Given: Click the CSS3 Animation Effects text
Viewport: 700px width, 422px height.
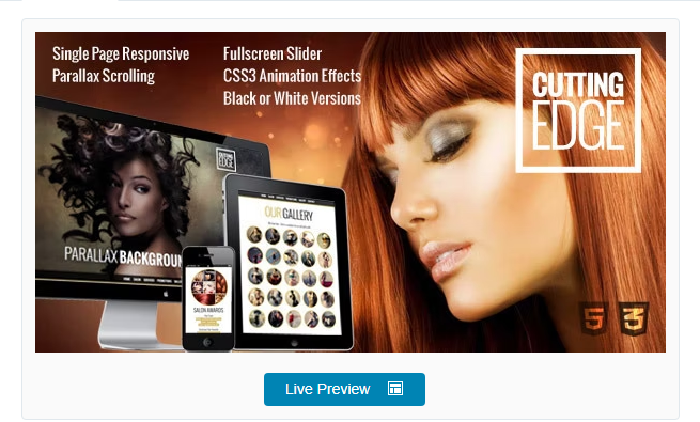Looking at the screenshot, I should (x=292, y=75).
